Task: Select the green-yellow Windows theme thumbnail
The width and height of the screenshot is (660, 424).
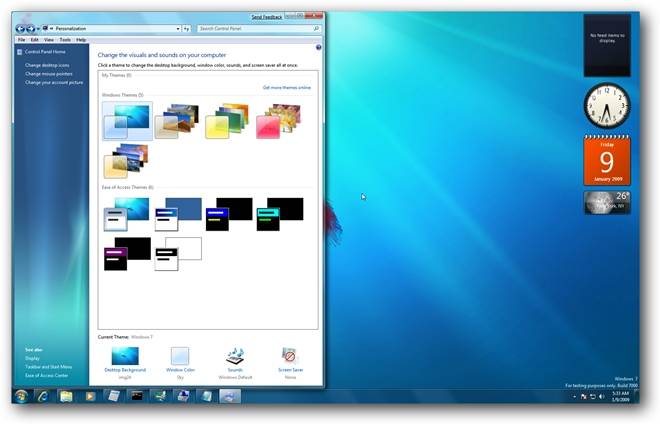Action: pos(227,121)
